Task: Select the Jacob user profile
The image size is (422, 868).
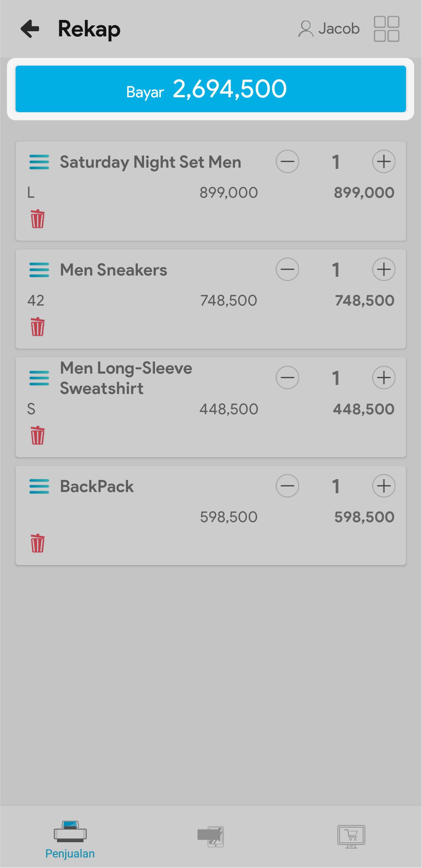Action: click(329, 29)
